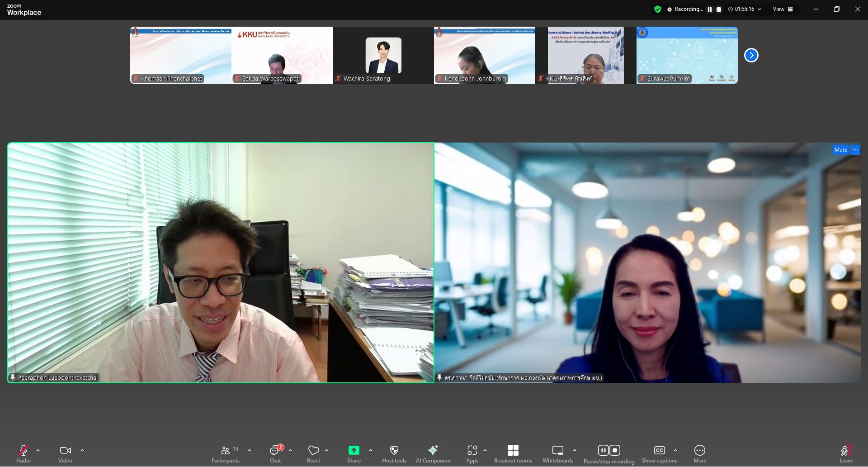Expand the Share options arrow
The image size is (868, 467).
(x=371, y=450)
